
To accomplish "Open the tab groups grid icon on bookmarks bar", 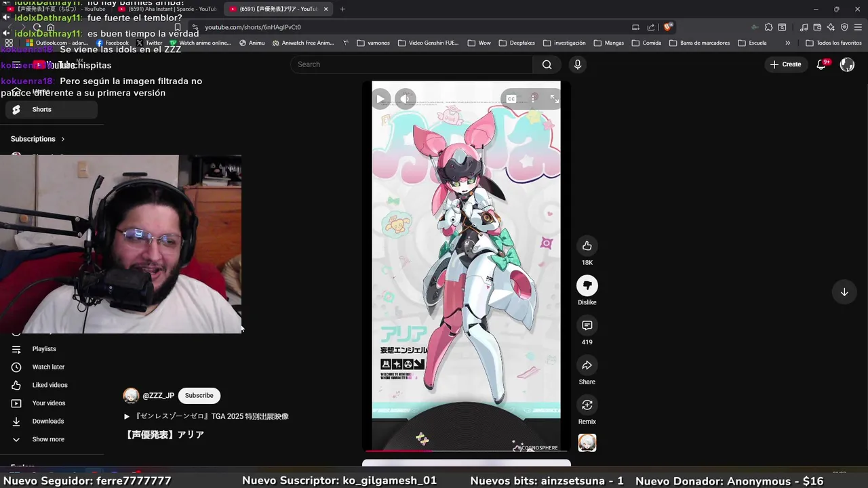I will click(x=9, y=43).
